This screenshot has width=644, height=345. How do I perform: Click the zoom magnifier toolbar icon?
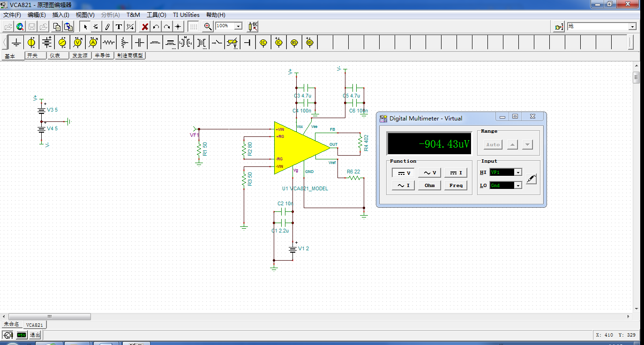[x=208, y=27]
